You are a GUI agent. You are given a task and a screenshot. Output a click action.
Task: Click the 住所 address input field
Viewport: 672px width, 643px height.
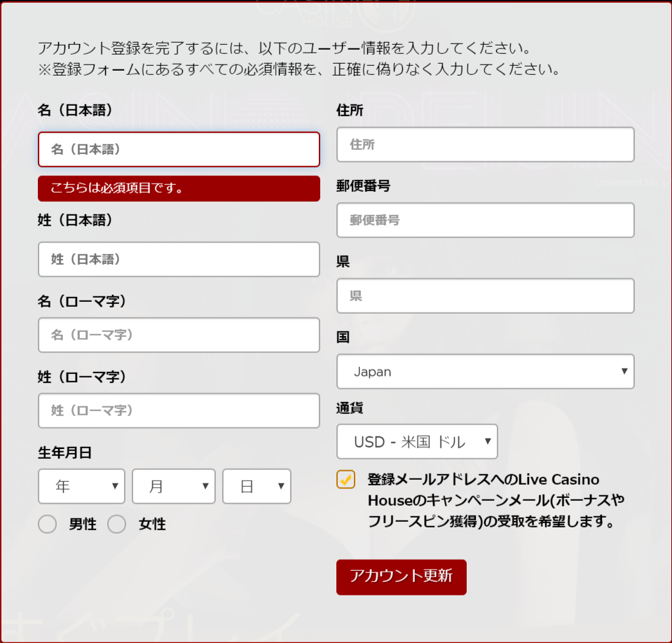486,144
